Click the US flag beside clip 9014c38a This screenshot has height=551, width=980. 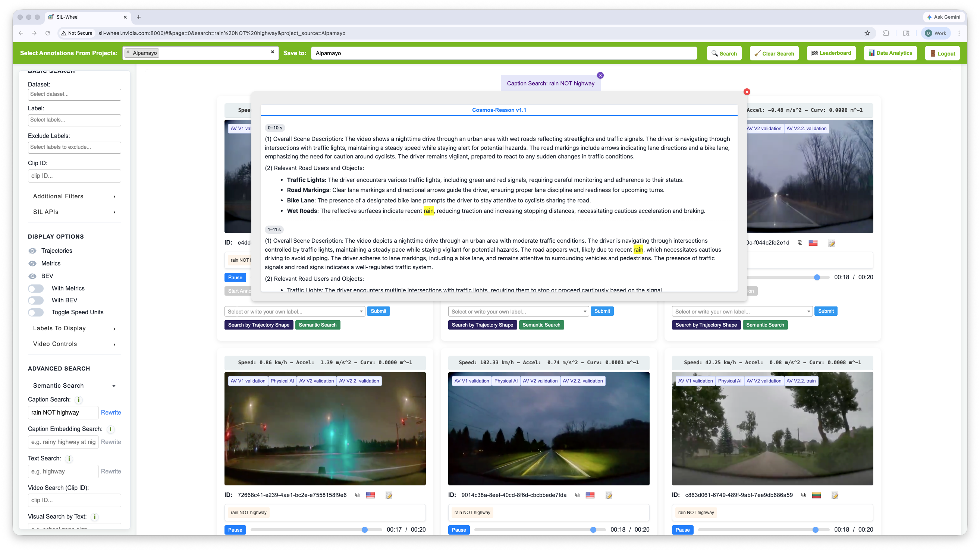tap(590, 495)
